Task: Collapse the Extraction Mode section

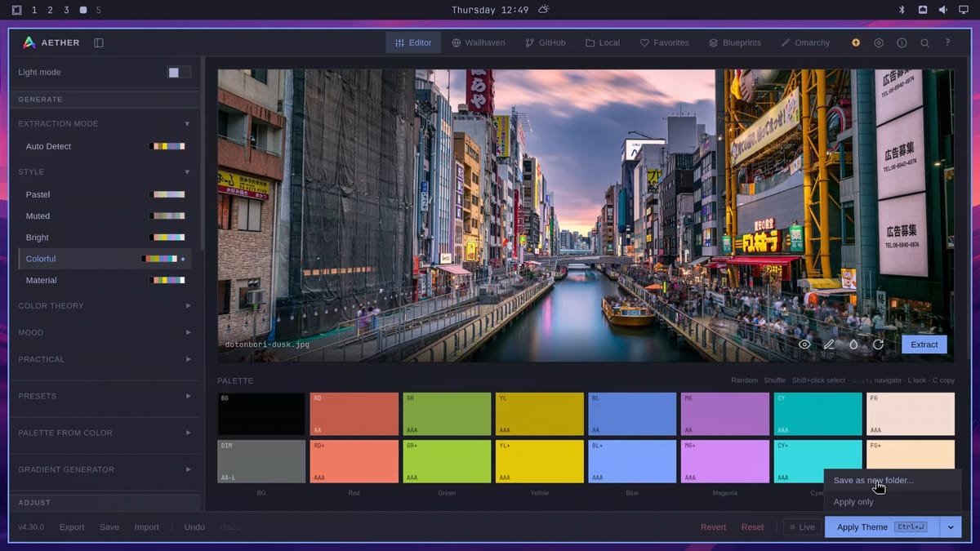Action: point(105,124)
